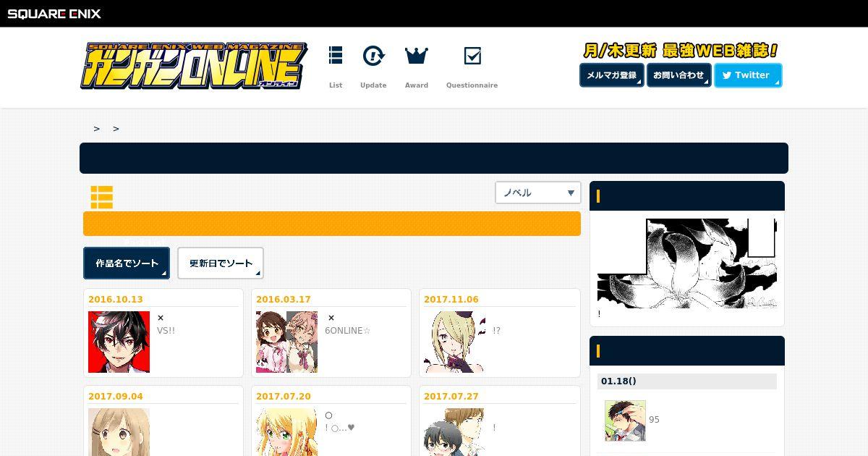
Task: Click the メルマガ登録 button
Action: point(611,75)
